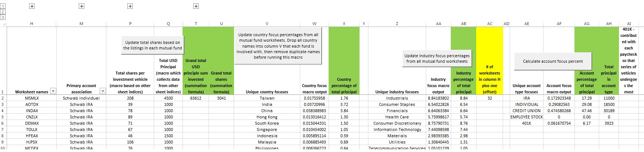Select the MSMLX worksheet name cell
The height and width of the screenshot is (152, 644).
click(32, 98)
